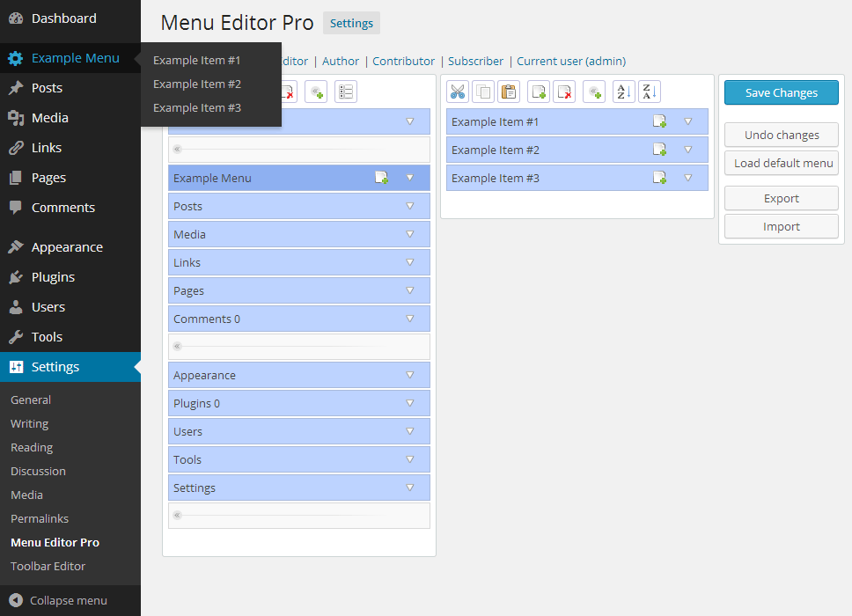This screenshot has height=616, width=852.
Task: Paste a menu item using the clipboard icon
Action: pyautogui.click(x=509, y=92)
